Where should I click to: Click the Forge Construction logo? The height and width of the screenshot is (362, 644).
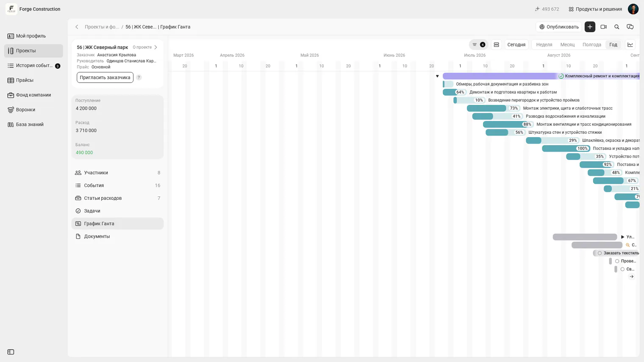click(11, 9)
